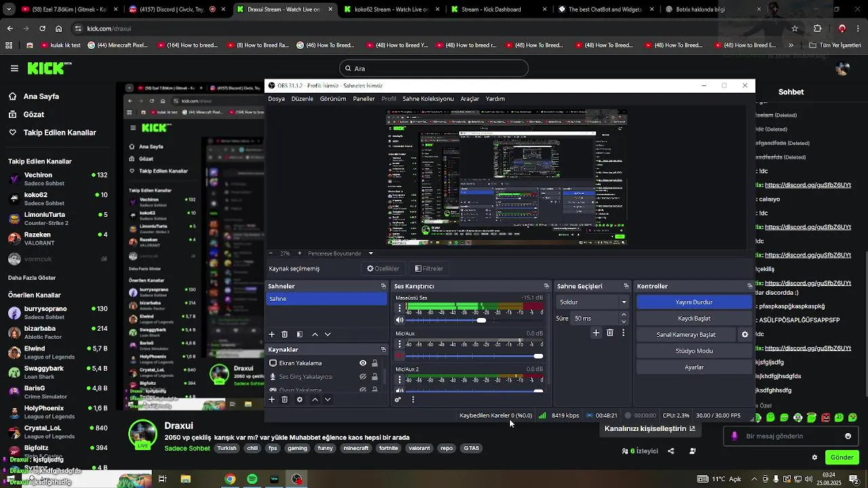Hide the Ekran Yakalama source
This screenshot has width=868, height=488.
pyautogui.click(x=363, y=363)
